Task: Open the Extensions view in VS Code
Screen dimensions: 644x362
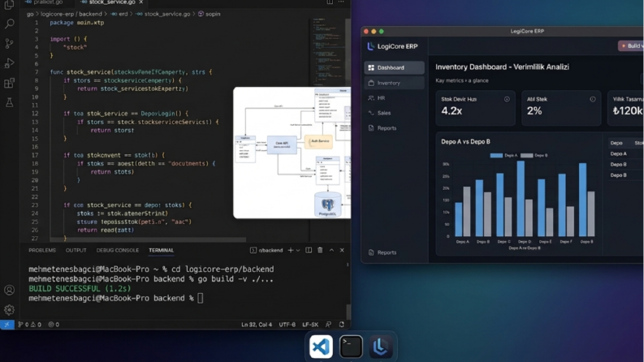Action: (9, 83)
